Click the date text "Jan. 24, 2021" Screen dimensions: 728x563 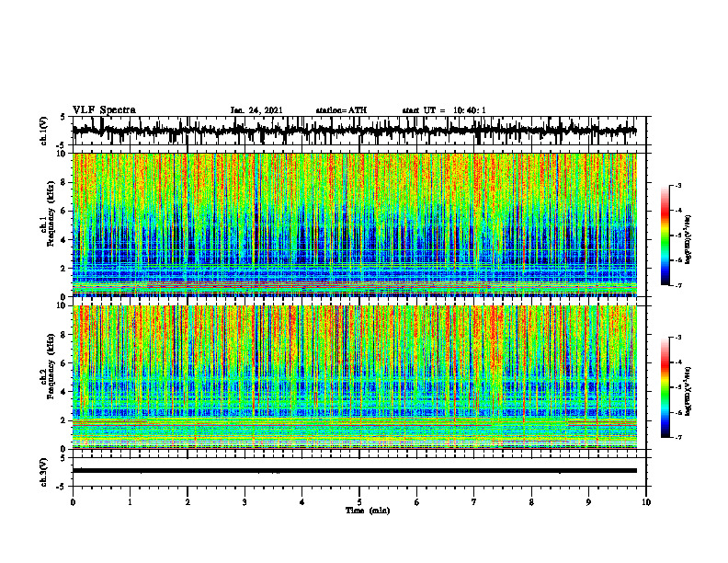(x=256, y=110)
